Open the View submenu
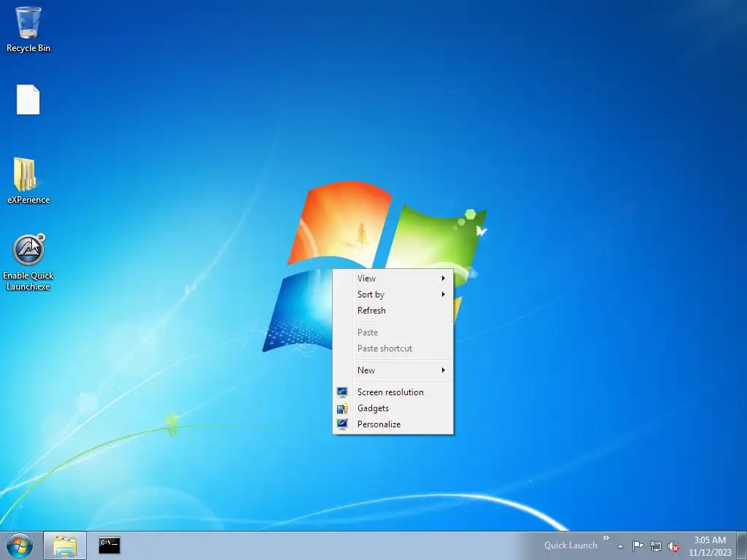Screen dimensions: 747x560 pos(393,278)
